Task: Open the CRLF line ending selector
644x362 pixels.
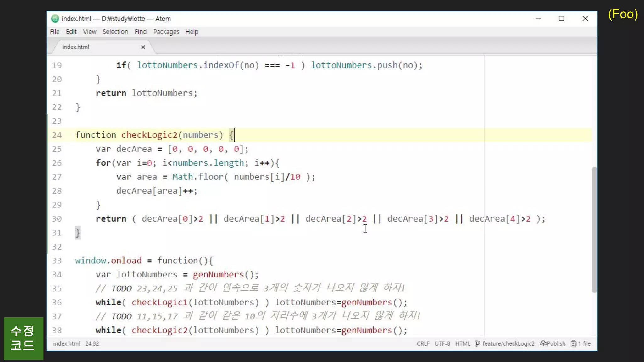Action: pyautogui.click(x=423, y=343)
